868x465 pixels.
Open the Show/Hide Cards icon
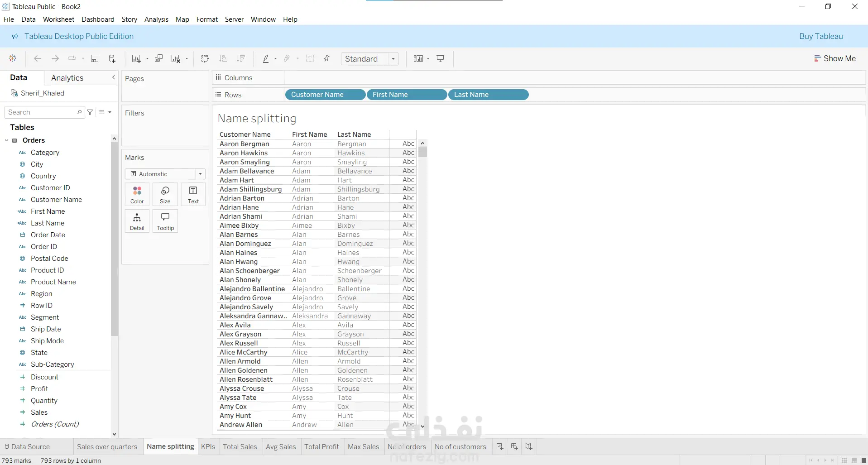(x=418, y=58)
